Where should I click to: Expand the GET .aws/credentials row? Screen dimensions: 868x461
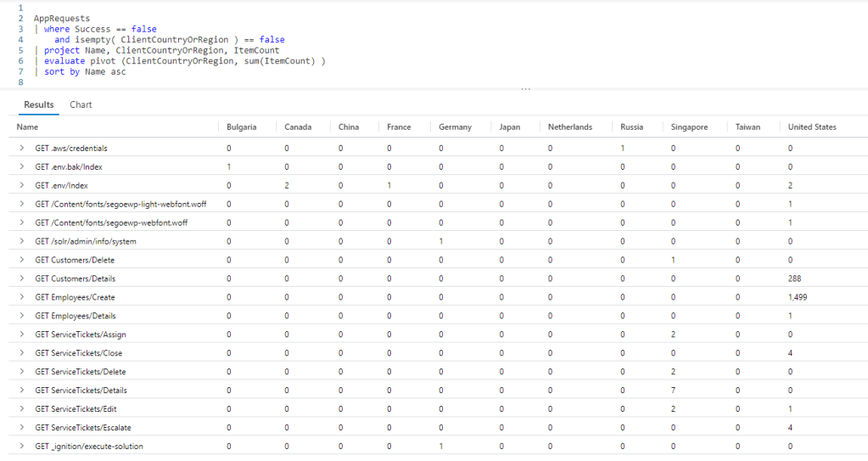[x=22, y=149]
